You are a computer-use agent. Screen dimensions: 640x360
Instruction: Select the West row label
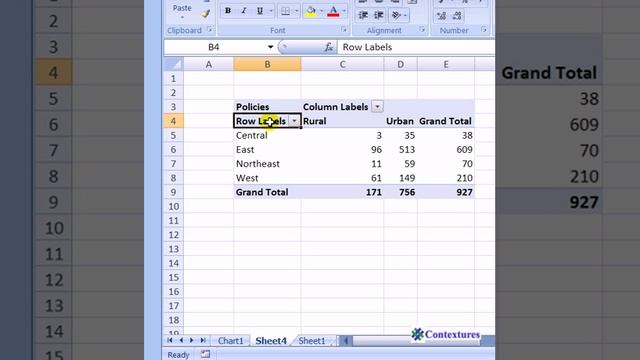point(267,178)
